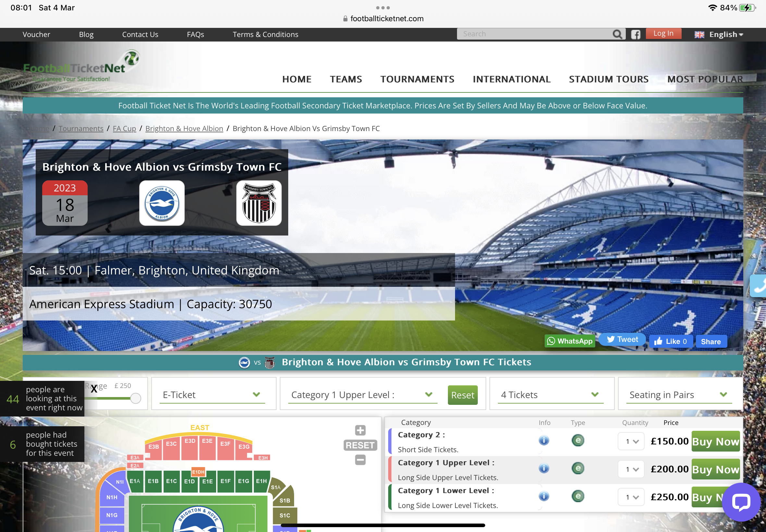Screen dimensions: 766x532
Task: Open the TOURNAMENTS menu
Action: (x=417, y=79)
